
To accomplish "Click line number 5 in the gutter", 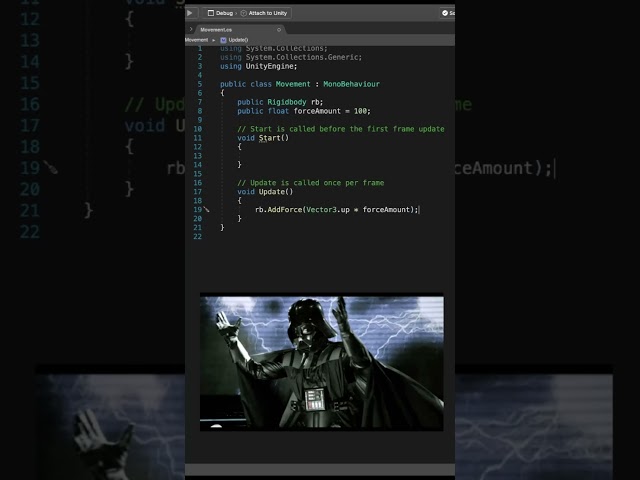I will tap(200, 84).
